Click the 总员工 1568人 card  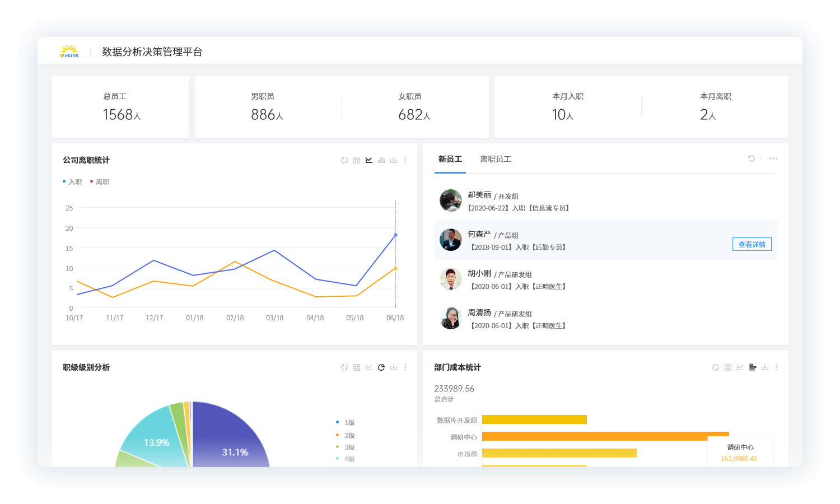coord(120,107)
